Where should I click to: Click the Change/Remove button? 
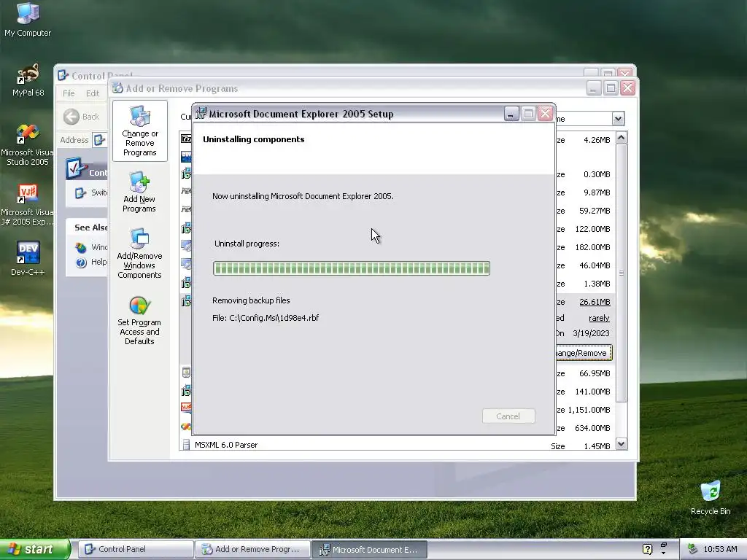pyautogui.click(x=584, y=353)
